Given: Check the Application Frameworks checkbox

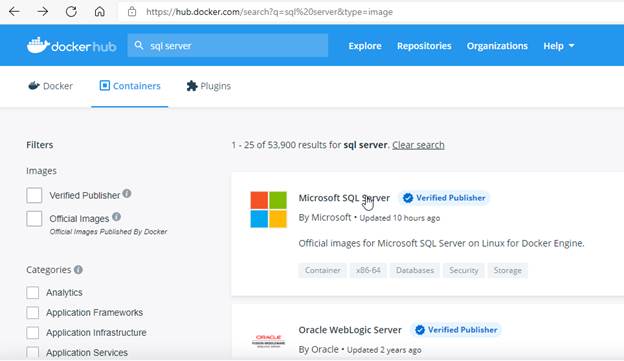Looking at the screenshot, I should [x=33, y=312].
